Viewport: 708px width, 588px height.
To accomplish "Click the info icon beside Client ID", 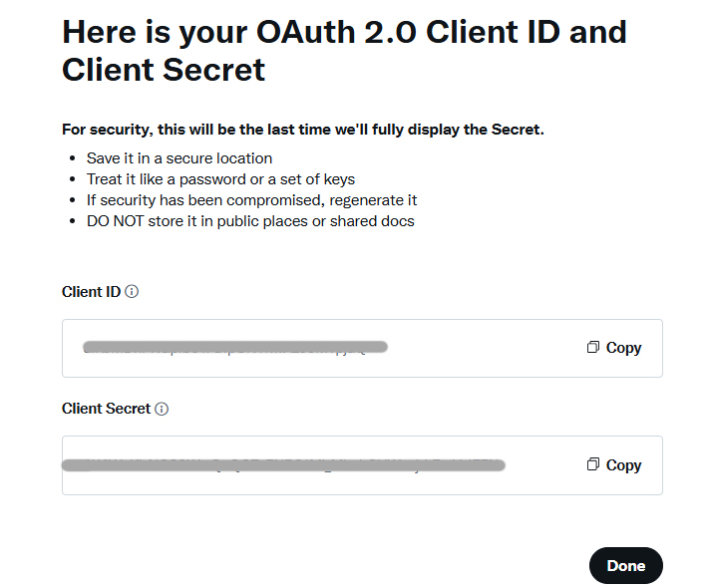I will click(x=132, y=292).
